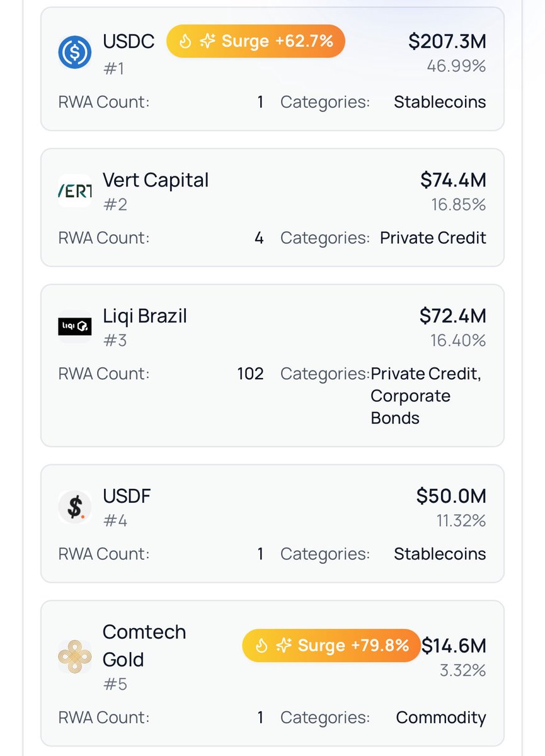Select the Private Credit category for Vert Capital
The height and width of the screenshot is (756, 545).
[x=433, y=238]
